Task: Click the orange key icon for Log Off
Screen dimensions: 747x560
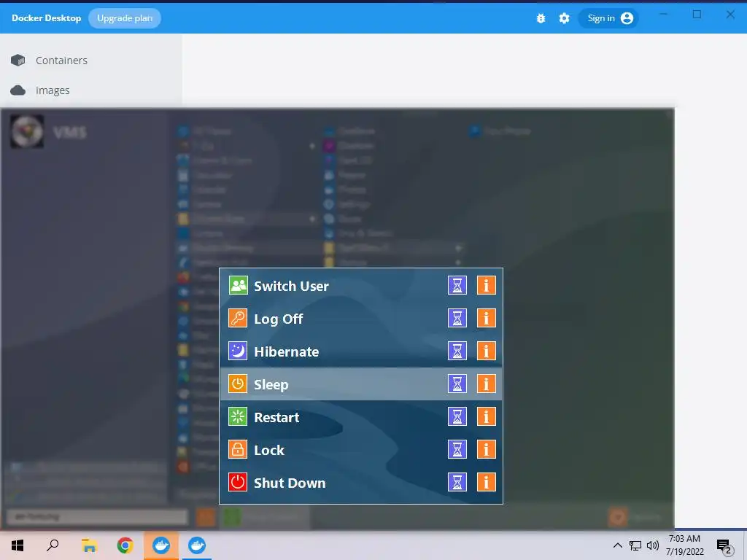Action: coord(238,318)
